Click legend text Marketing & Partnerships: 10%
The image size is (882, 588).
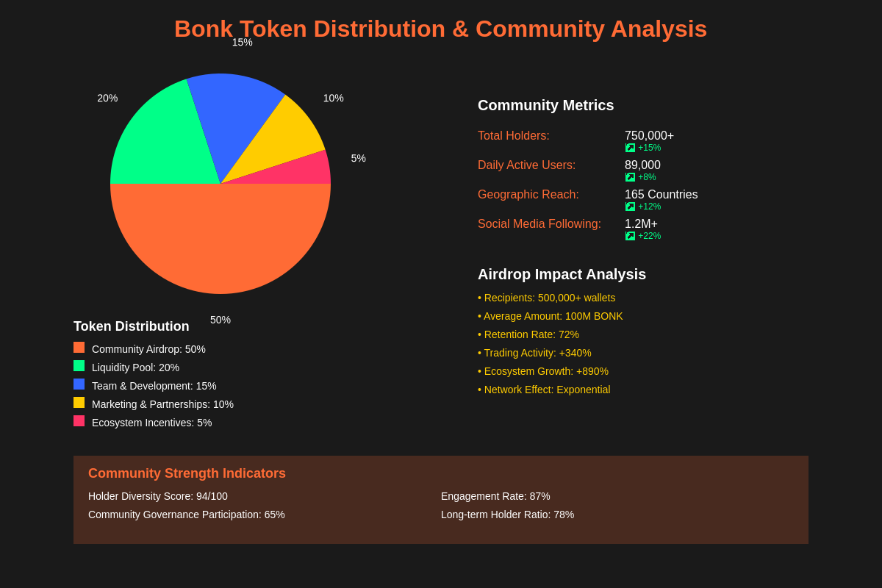click(162, 404)
